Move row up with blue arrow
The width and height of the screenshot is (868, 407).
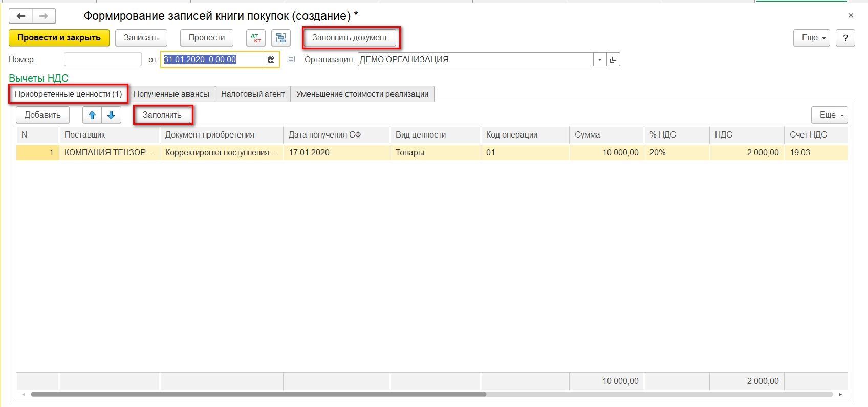click(x=92, y=115)
